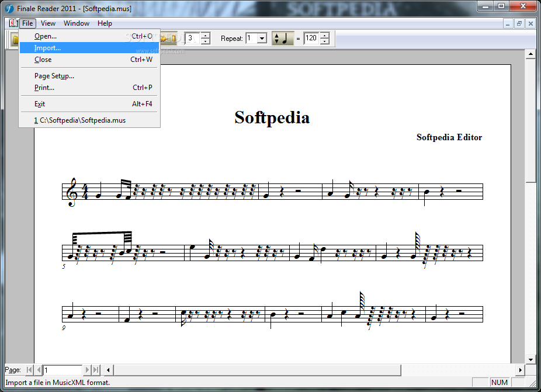Click the measure number field showing 3
541x392 pixels.
click(x=193, y=39)
